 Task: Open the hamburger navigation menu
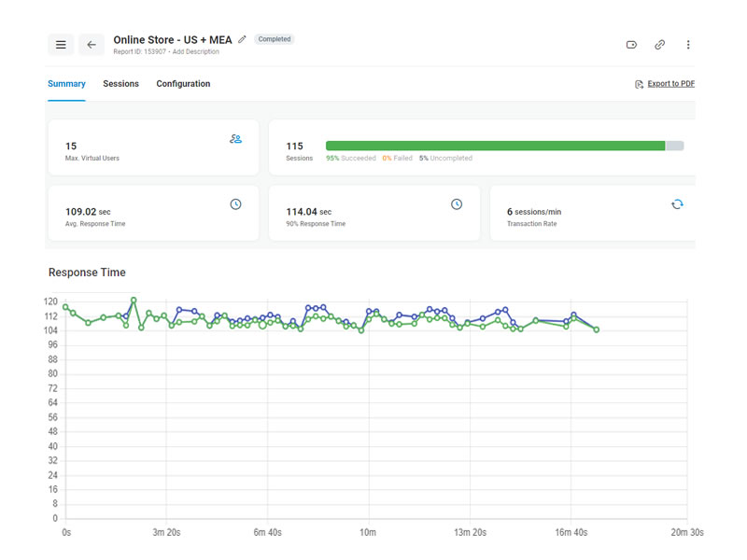point(61,44)
